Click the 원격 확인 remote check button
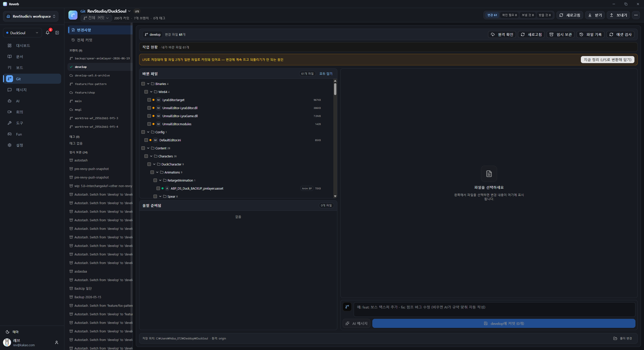Viewport: 644px width, 350px height. click(502, 34)
